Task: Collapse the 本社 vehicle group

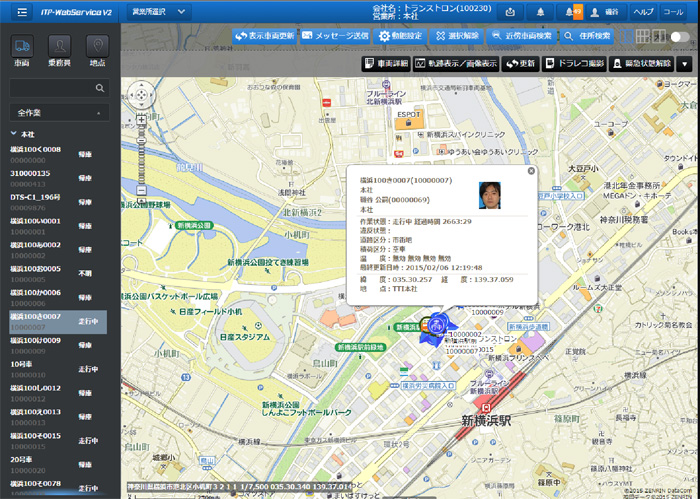Action: coord(14,133)
